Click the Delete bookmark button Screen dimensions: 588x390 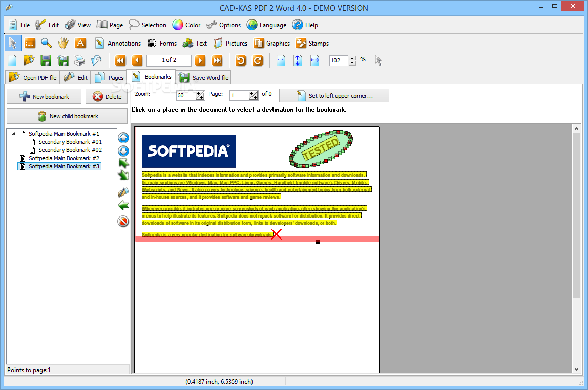click(x=107, y=96)
